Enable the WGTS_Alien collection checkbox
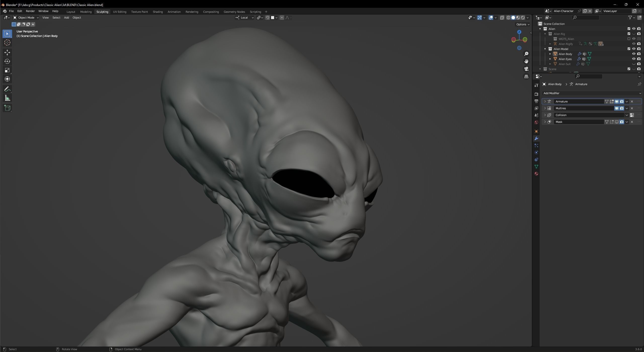The width and height of the screenshot is (644, 352). point(629,39)
